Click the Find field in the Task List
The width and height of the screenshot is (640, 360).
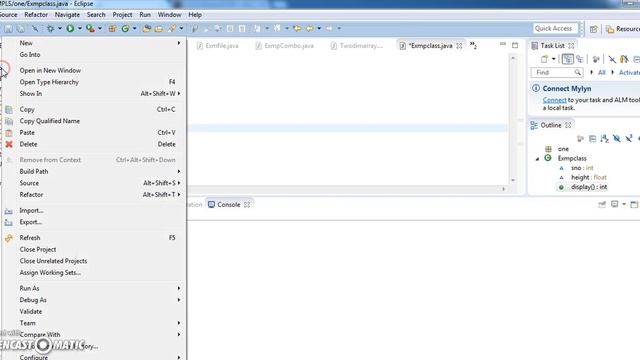click(x=557, y=73)
